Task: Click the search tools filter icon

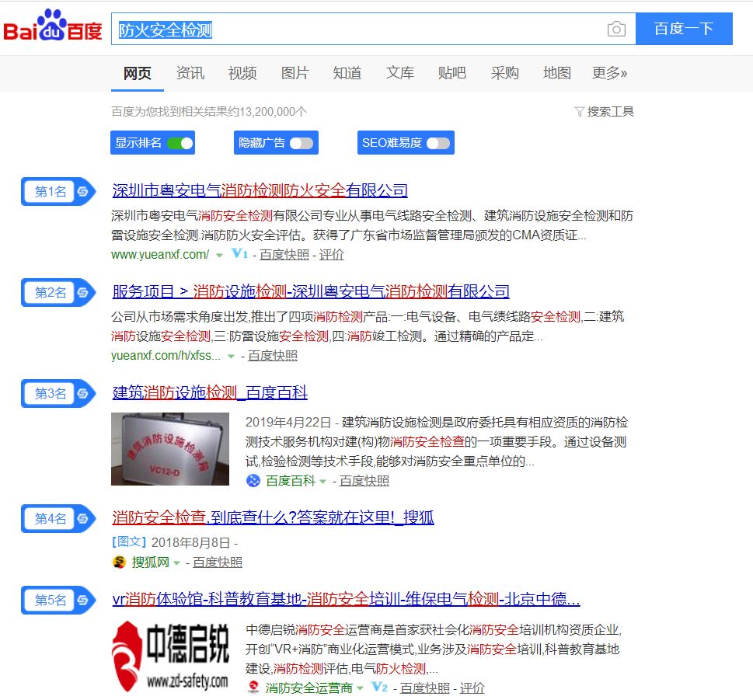Action: click(579, 112)
